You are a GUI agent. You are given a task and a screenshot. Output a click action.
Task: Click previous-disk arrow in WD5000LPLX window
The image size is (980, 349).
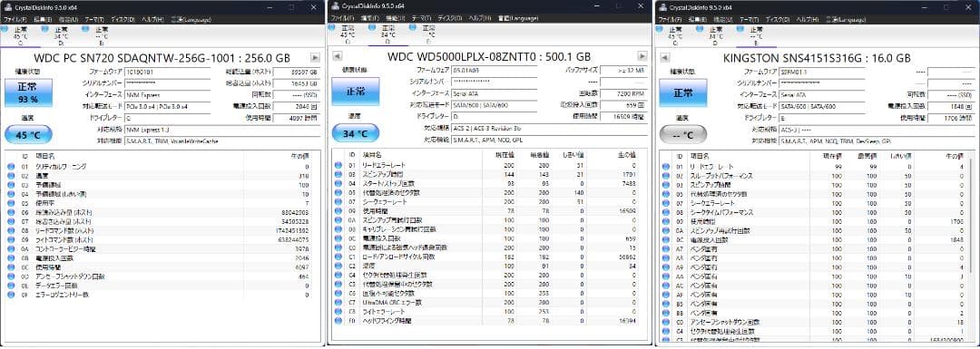[338, 55]
